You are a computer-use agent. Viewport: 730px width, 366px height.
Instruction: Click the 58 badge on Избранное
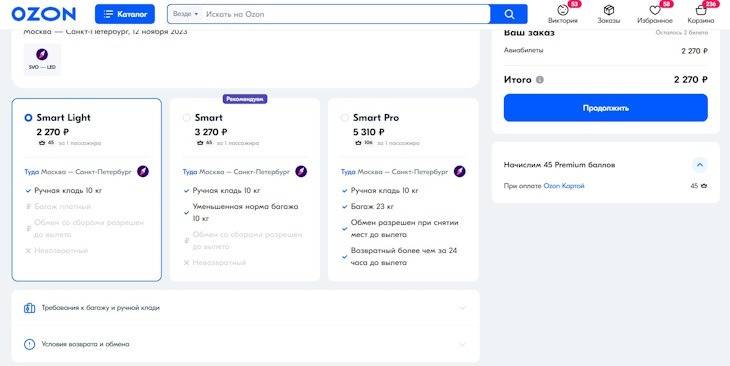pyautogui.click(x=666, y=4)
